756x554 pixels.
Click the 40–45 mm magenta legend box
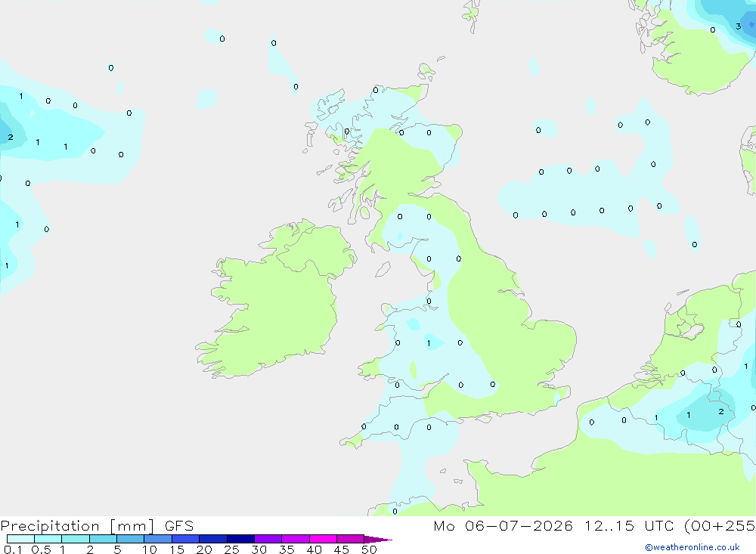323,539
